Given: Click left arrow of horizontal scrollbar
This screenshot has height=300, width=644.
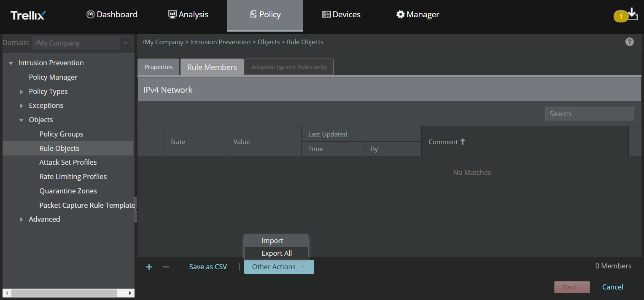Looking at the screenshot, I should click(6, 293).
